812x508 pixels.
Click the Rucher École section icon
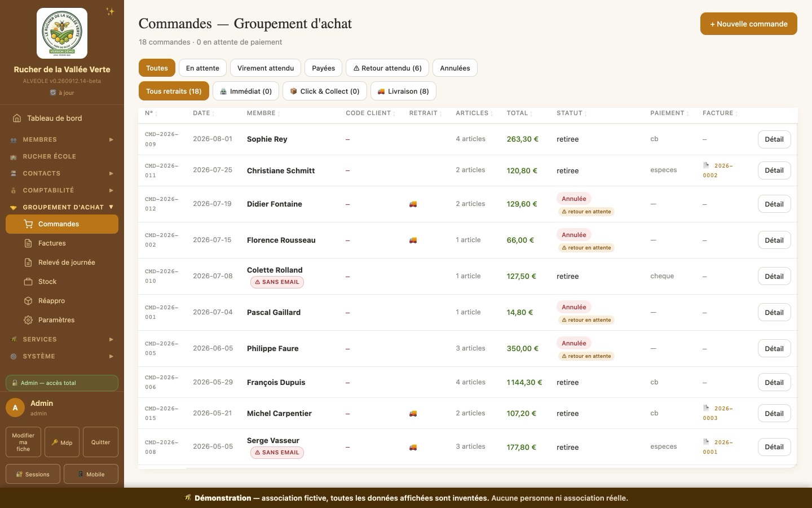(x=14, y=157)
